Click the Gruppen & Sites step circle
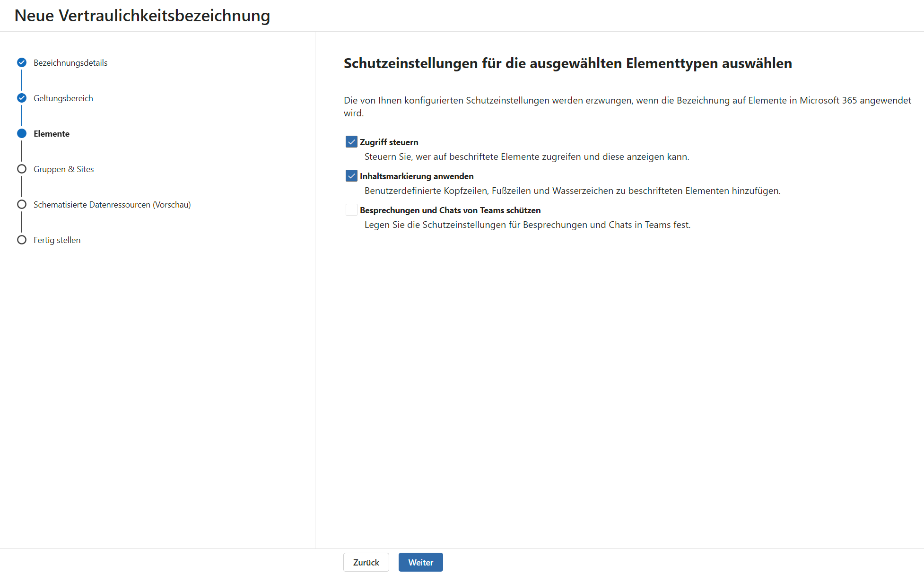This screenshot has height=574, width=924. click(22, 169)
